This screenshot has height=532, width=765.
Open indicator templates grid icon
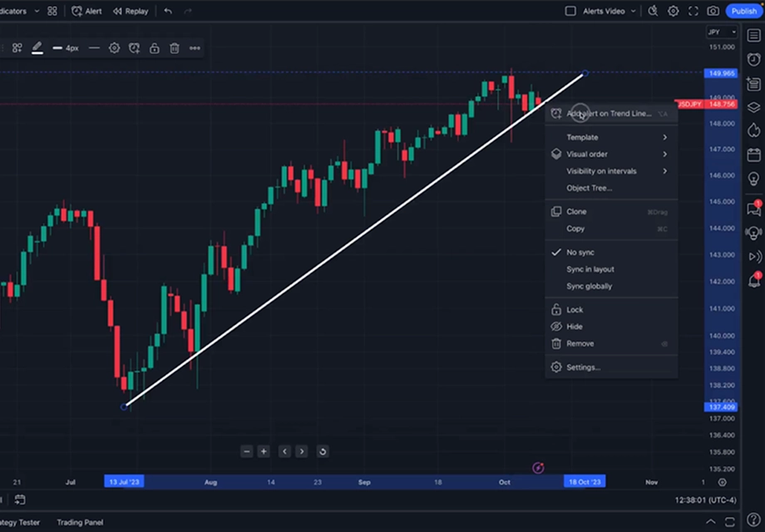[x=52, y=11]
